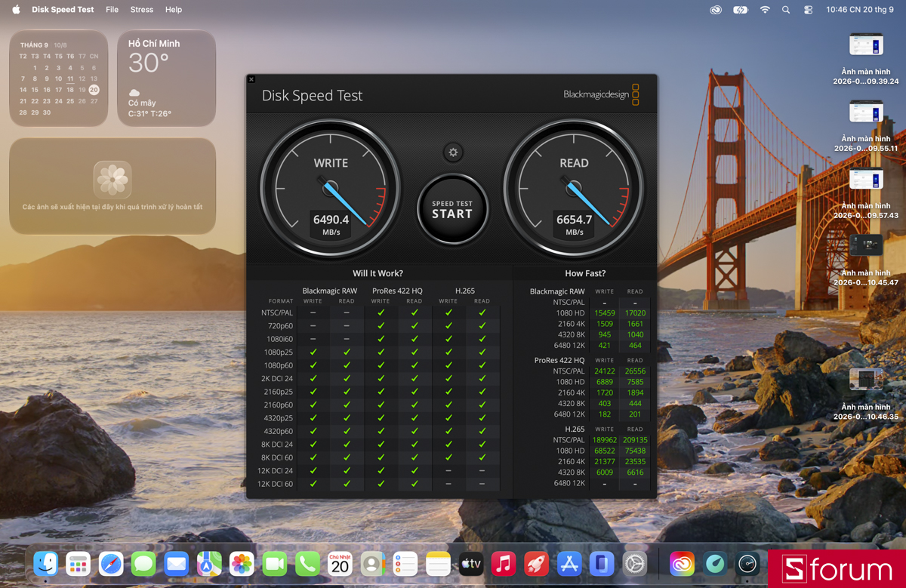Click the Hồ Chí Minh weather widget

pos(167,79)
